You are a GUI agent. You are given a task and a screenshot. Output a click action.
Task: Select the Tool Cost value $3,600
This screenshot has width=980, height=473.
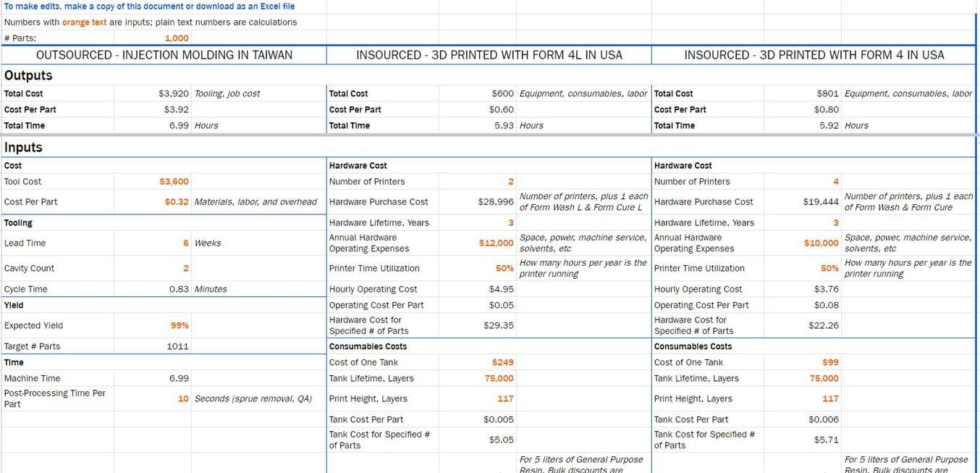click(x=174, y=182)
